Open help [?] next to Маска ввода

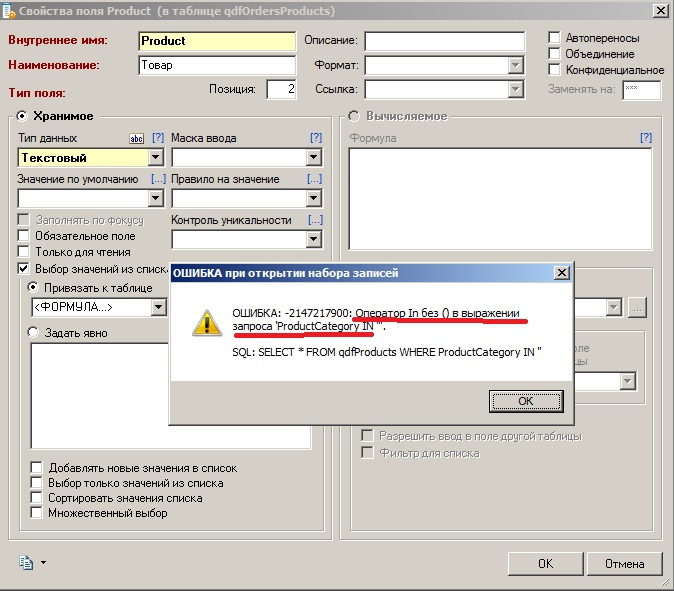(x=316, y=138)
